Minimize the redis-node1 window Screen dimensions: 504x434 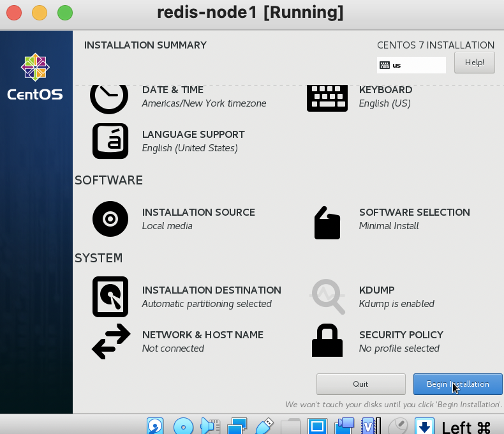point(40,13)
